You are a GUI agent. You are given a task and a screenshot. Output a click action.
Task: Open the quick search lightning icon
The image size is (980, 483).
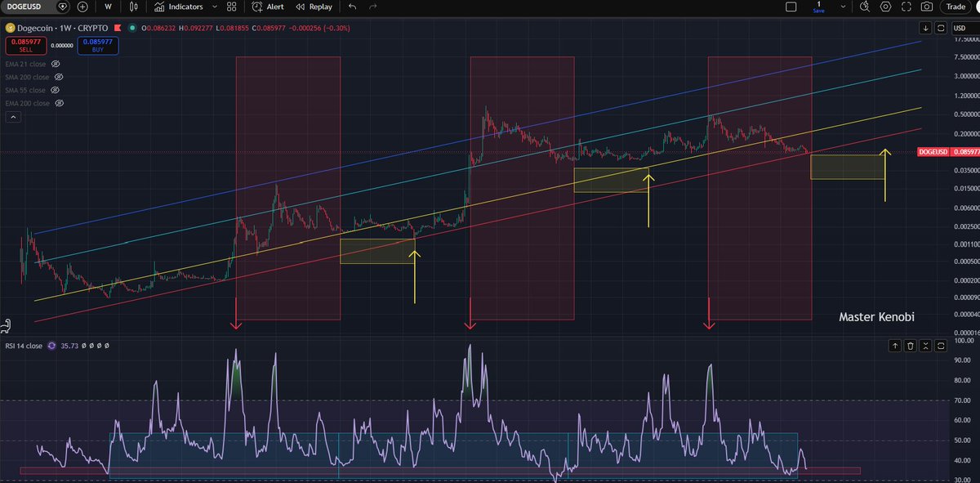pos(866,7)
